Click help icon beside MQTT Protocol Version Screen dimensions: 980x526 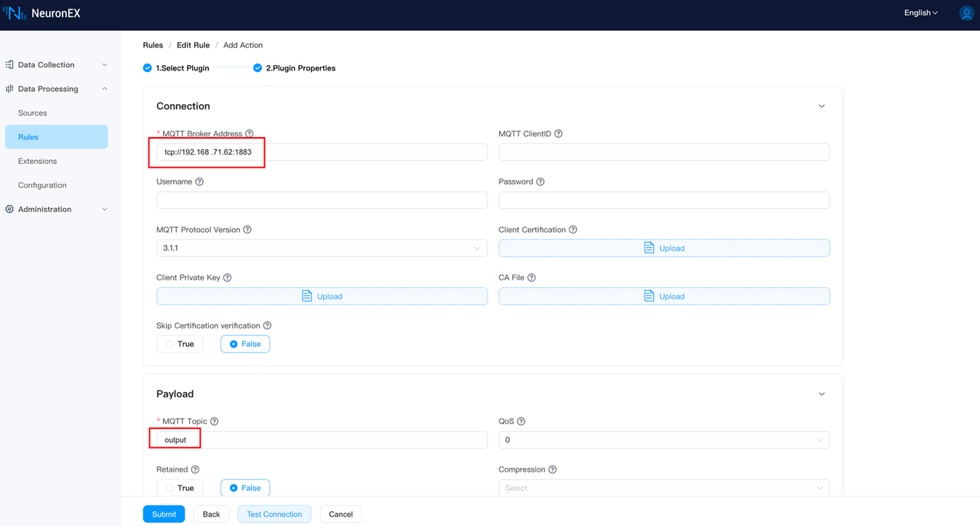247,230
